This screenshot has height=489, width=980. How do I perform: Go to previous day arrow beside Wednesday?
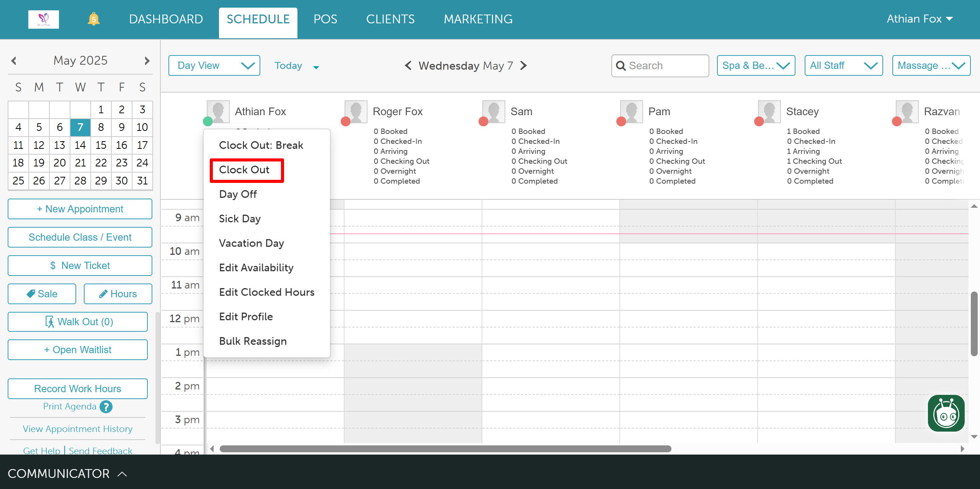tap(408, 66)
